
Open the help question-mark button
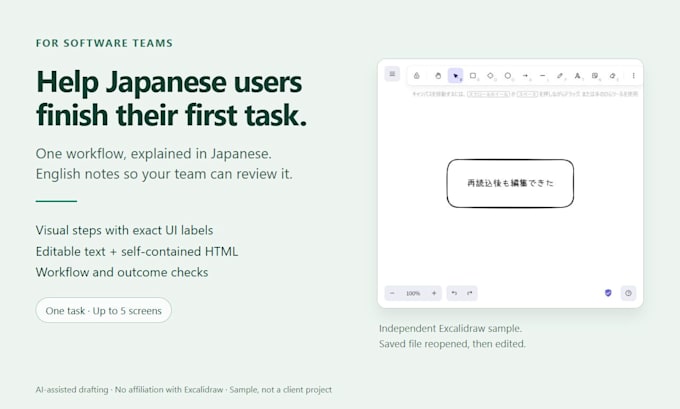628,293
